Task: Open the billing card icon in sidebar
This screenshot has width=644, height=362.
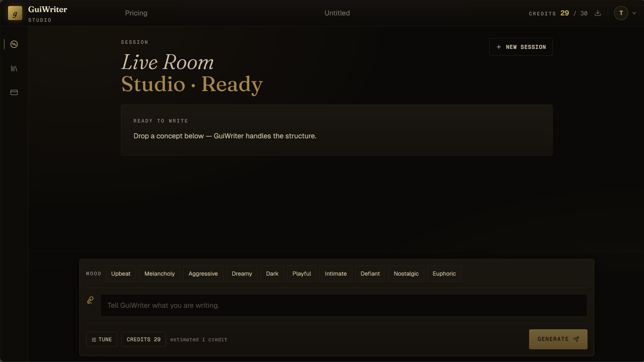Action: click(x=14, y=93)
